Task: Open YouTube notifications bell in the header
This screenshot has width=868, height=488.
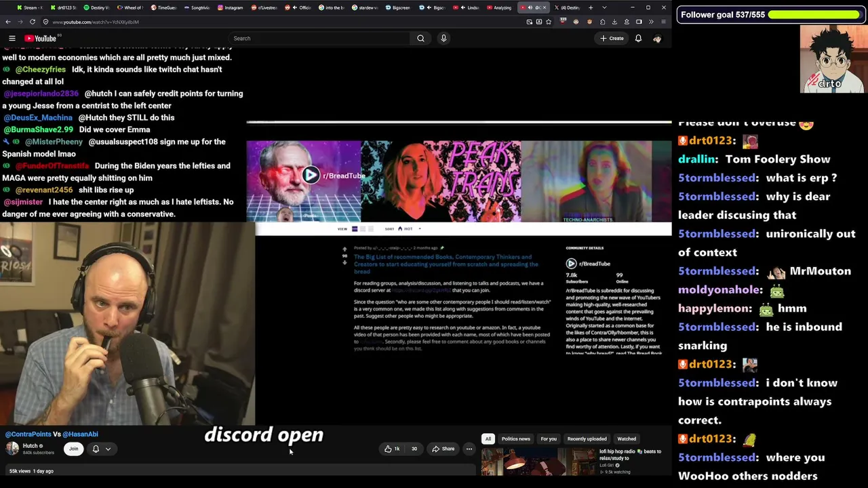Action: (638, 39)
